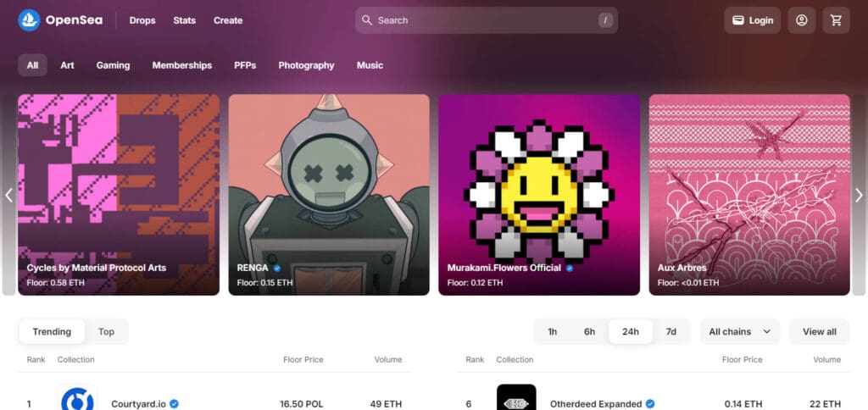Click the Courtyard.io collection logo
Screen dimensions: 868x410
tap(77, 397)
